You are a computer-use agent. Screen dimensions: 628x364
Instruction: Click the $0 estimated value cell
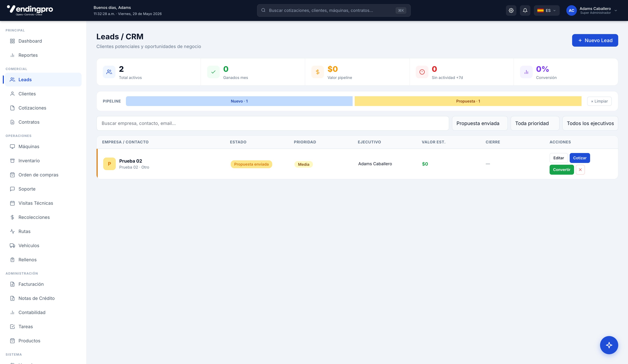[x=425, y=164]
